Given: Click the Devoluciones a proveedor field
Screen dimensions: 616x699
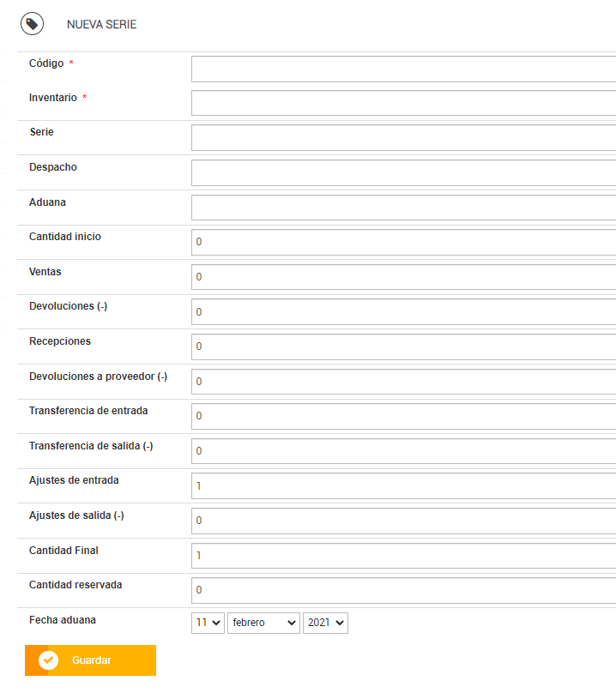Looking at the screenshot, I should [403, 382].
